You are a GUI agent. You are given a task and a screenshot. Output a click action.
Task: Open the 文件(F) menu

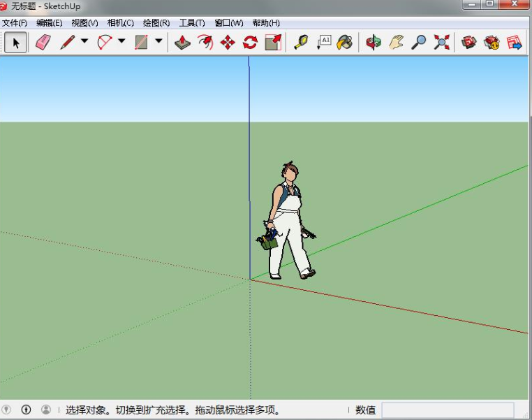tap(15, 23)
